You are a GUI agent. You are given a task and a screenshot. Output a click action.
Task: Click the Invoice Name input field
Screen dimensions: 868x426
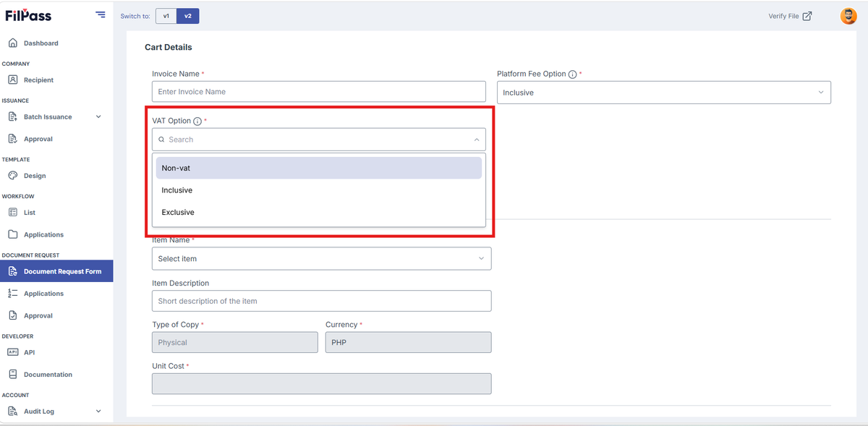tap(319, 92)
